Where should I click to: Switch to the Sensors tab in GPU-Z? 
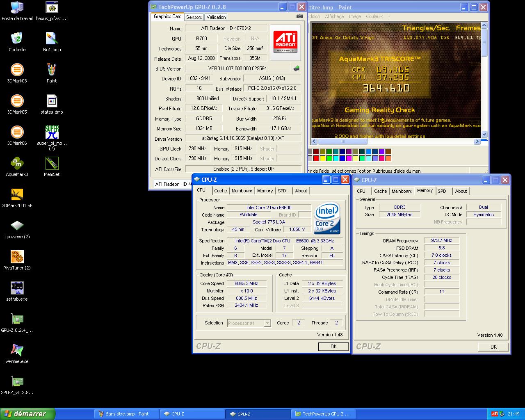coord(194,17)
